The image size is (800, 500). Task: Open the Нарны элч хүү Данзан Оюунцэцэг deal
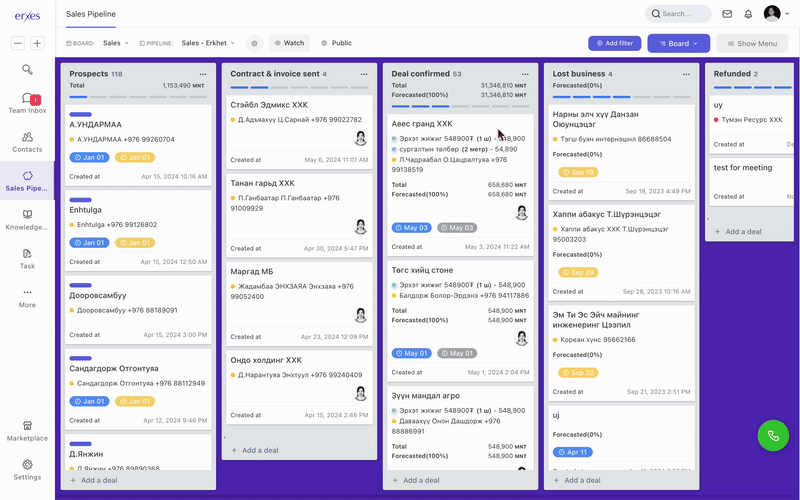coord(621,153)
